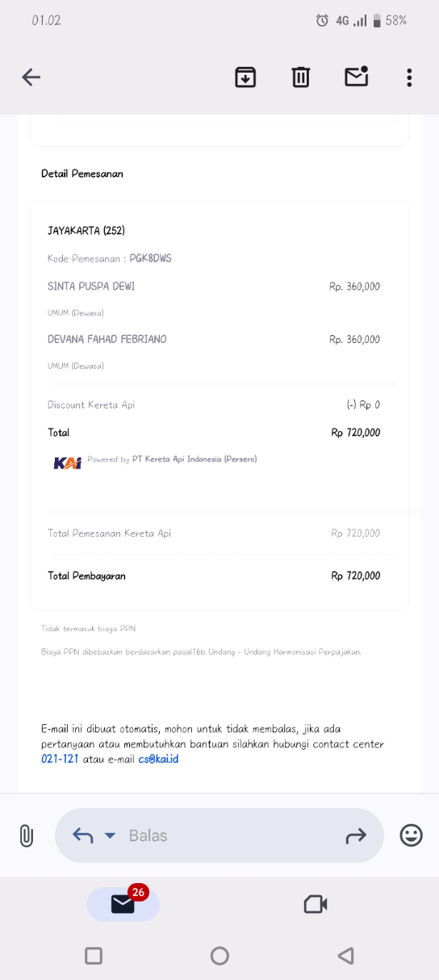The image size is (439, 980).
Task: Open the cs@kai.id email link
Action: [x=158, y=759]
